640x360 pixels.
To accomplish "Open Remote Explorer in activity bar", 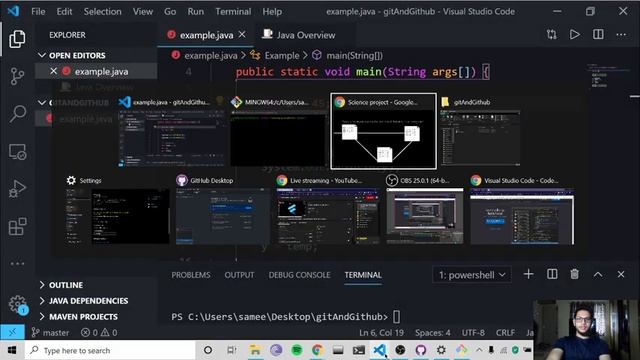I will (17, 151).
